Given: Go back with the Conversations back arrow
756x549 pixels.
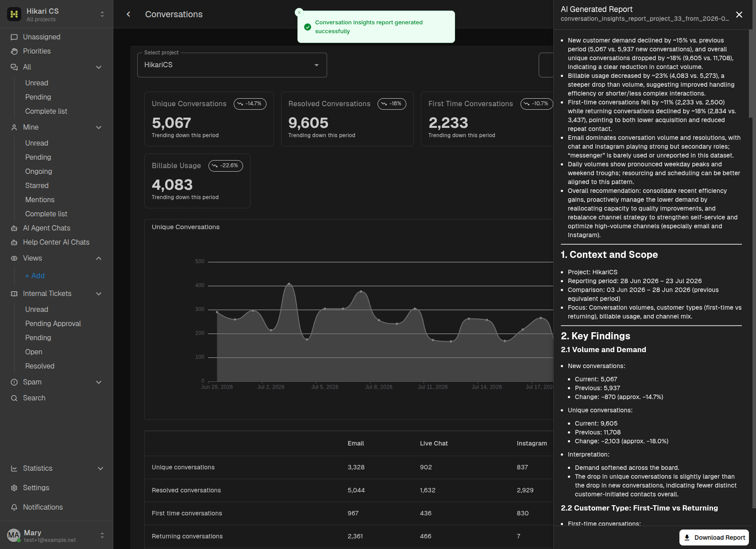Looking at the screenshot, I should [x=128, y=14].
